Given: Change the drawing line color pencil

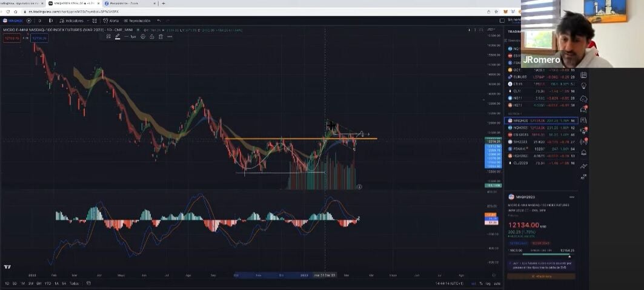Looking at the screenshot, I should click(118, 36).
